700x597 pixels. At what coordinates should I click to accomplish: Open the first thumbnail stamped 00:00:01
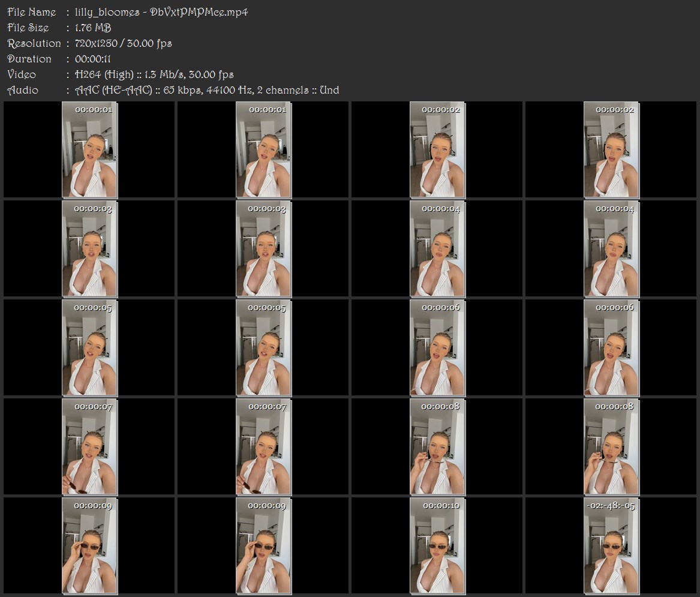click(89, 149)
